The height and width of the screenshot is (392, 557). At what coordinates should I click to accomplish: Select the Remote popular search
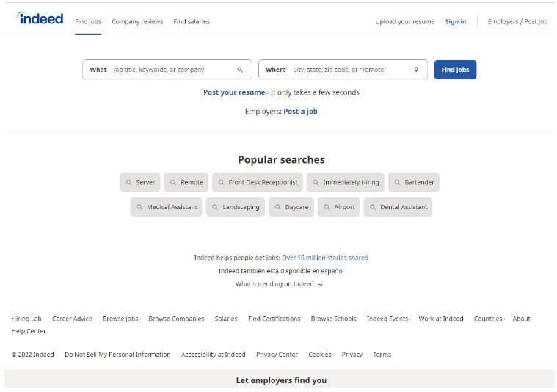[186, 182]
